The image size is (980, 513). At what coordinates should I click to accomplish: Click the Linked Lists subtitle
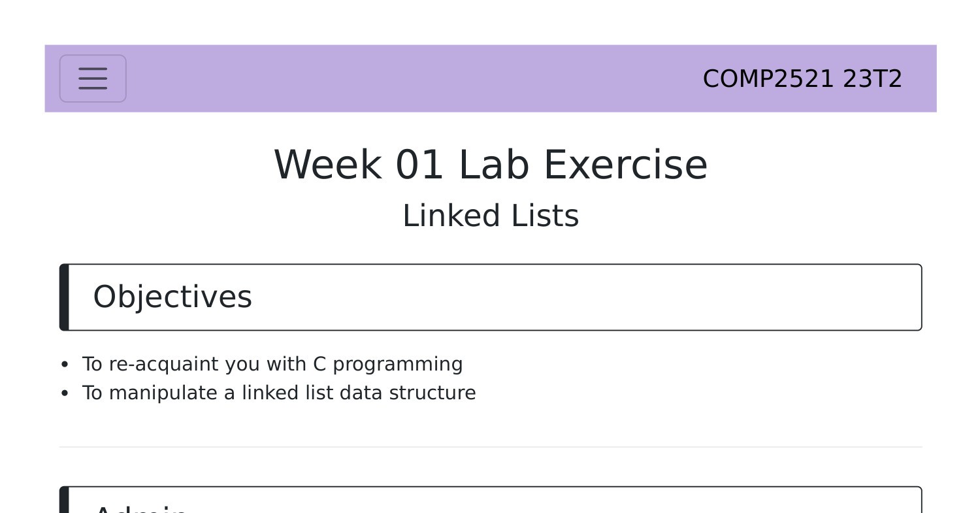coord(491,214)
